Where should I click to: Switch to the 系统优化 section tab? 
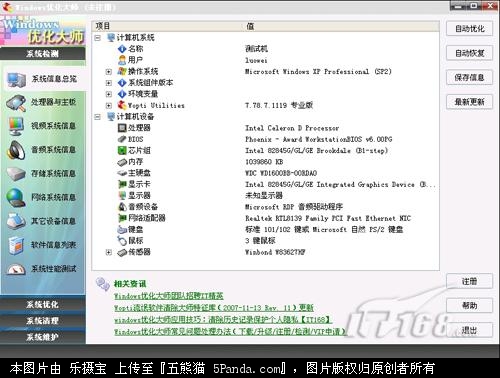pyautogui.click(x=43, y=304)
